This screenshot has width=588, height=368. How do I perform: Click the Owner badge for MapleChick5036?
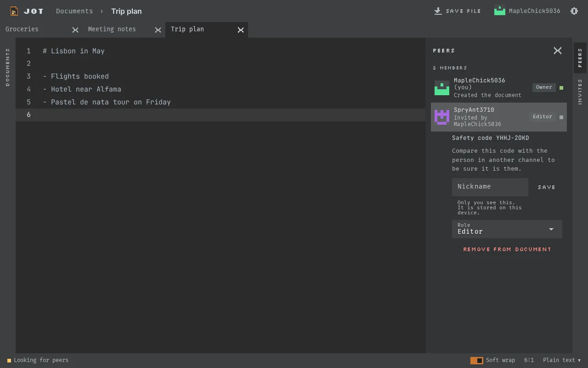pyautogui.click(x=544, y=87)
